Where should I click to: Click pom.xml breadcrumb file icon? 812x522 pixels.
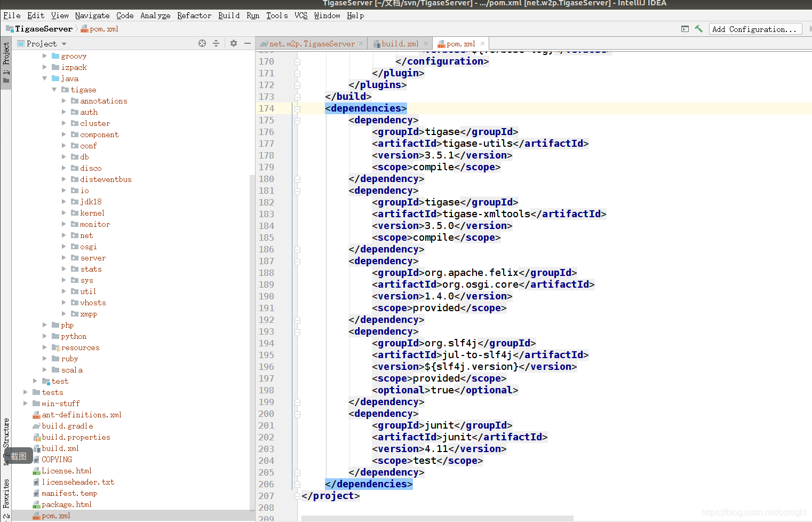click(84, 29)
